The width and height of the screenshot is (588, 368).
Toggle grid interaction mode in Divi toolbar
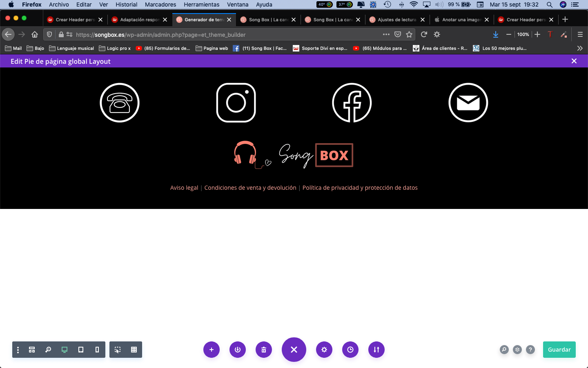tap(134, 350)
